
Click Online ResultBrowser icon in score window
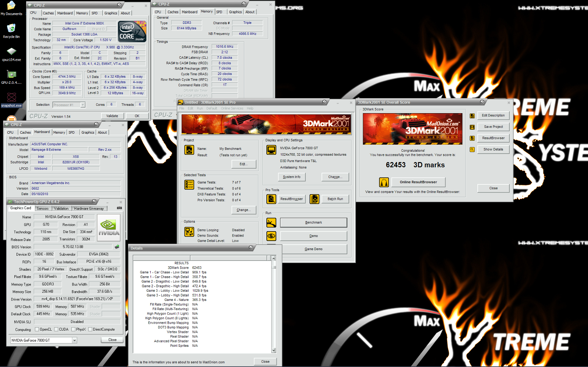pyautogui.click(x=384, y=182)
